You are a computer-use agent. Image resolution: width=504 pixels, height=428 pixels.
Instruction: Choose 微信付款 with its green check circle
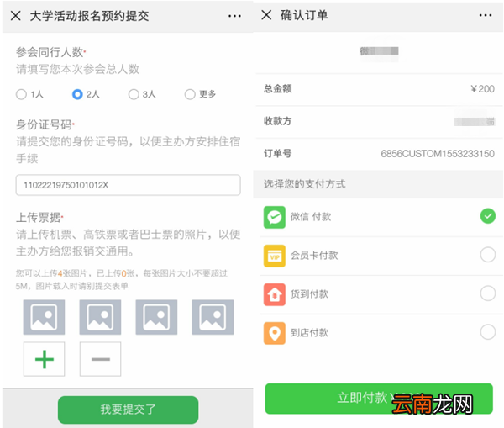[x=487, y=216]
